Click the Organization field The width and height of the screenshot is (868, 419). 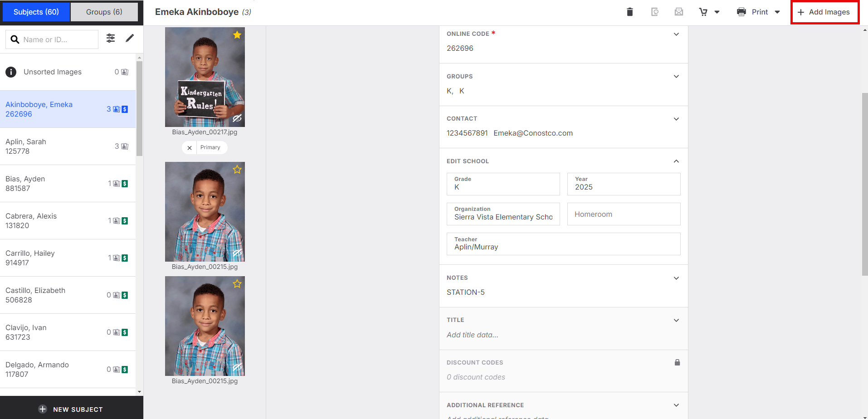point(503,214)
